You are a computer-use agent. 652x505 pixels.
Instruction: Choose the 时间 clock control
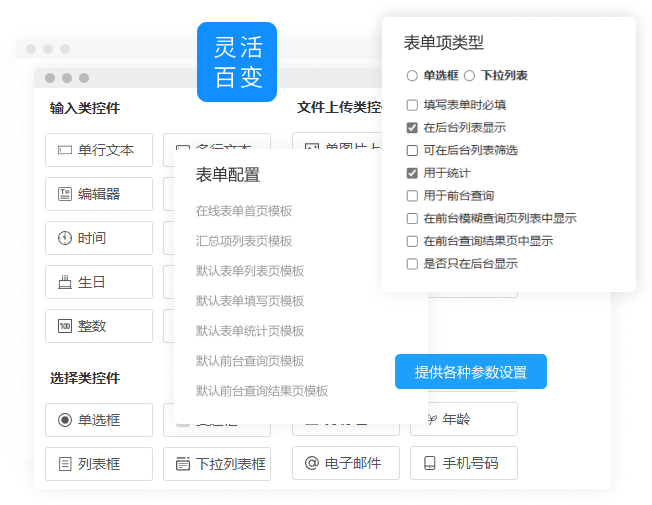point(99,238)
